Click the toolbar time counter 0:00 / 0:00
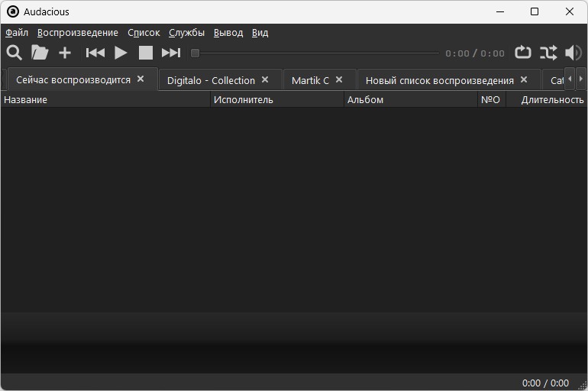 pos(475,53)
